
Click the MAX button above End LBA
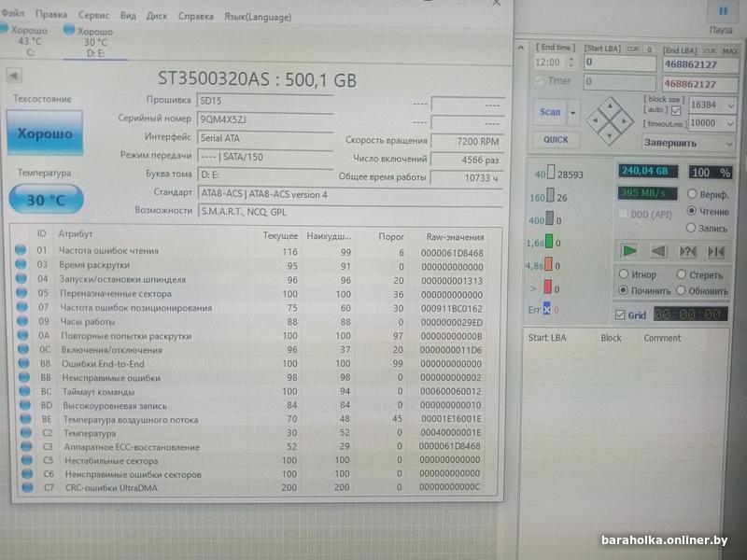pyautogui.click(x=730, y=50)
